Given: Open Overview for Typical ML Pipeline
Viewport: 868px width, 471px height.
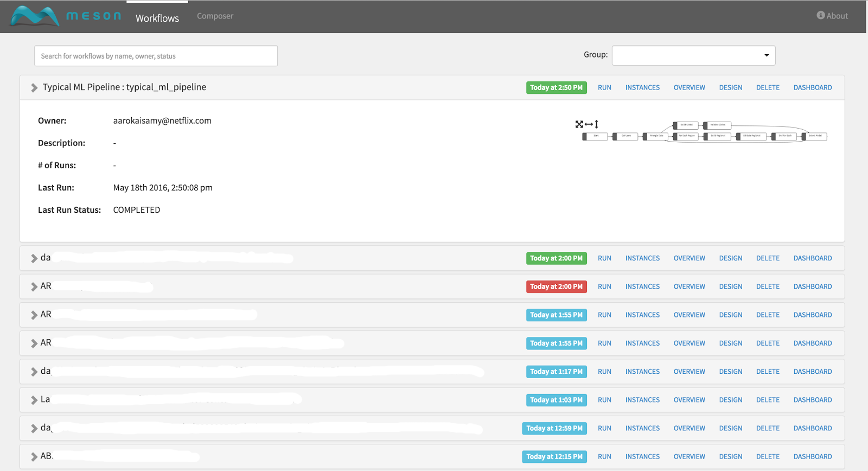Looking at the screenshot, I should point(690,87).
